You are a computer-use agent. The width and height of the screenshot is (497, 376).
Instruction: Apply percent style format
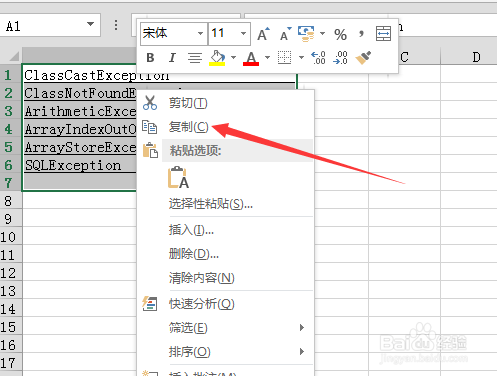pos(340,34)
